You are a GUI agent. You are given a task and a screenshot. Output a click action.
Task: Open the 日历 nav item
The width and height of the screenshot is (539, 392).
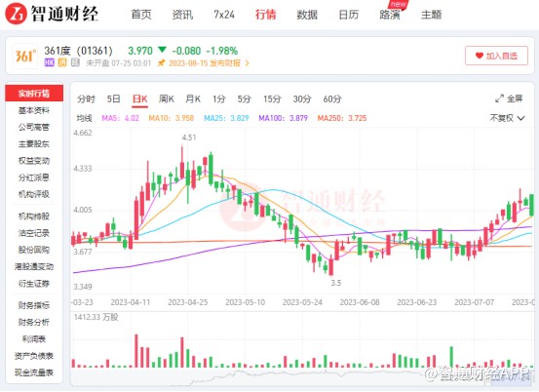pos(348,15)
